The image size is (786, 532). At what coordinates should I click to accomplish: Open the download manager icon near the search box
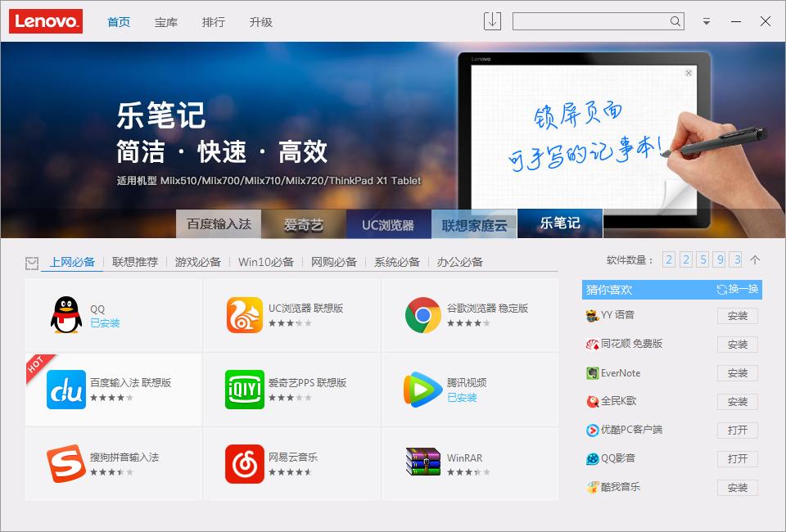pyautogui.click(x=491, y=20)
